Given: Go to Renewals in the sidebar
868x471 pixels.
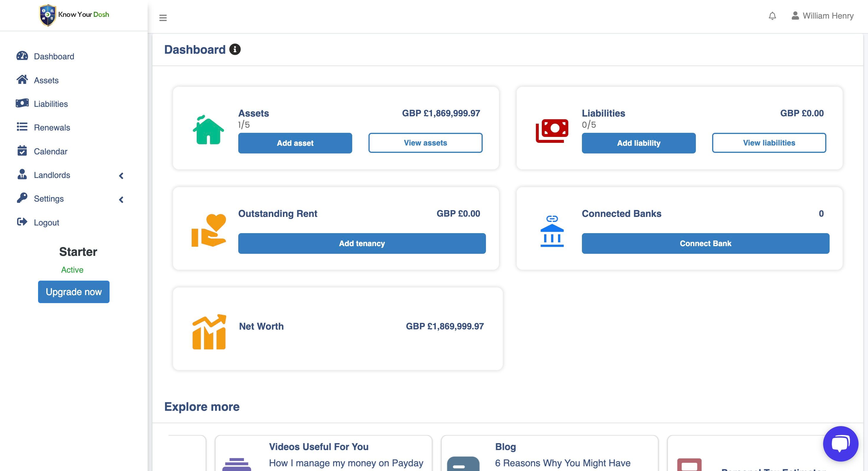Looking at the screenshot, I should tap(52, 128).
